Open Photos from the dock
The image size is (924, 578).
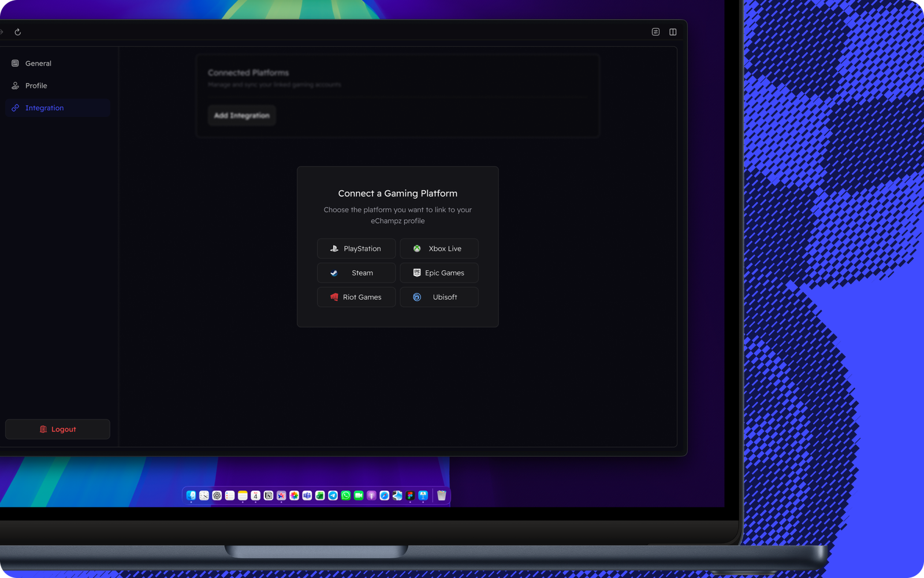coord(294,495)
